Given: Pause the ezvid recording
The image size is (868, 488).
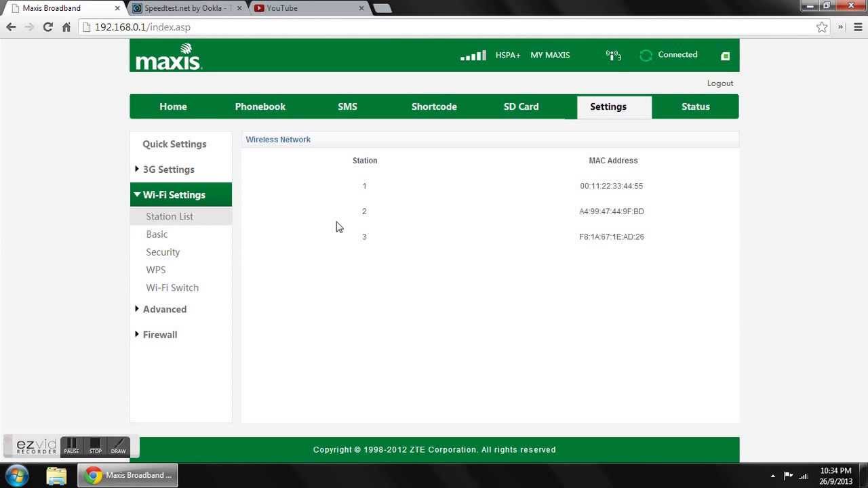Looking at the screenshot, I should tap(71, 446).
